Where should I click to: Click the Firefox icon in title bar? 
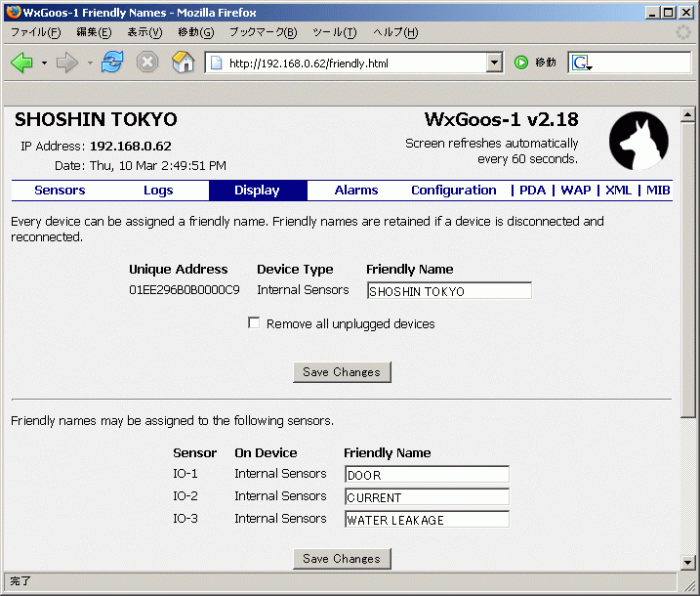coord(13,12)
